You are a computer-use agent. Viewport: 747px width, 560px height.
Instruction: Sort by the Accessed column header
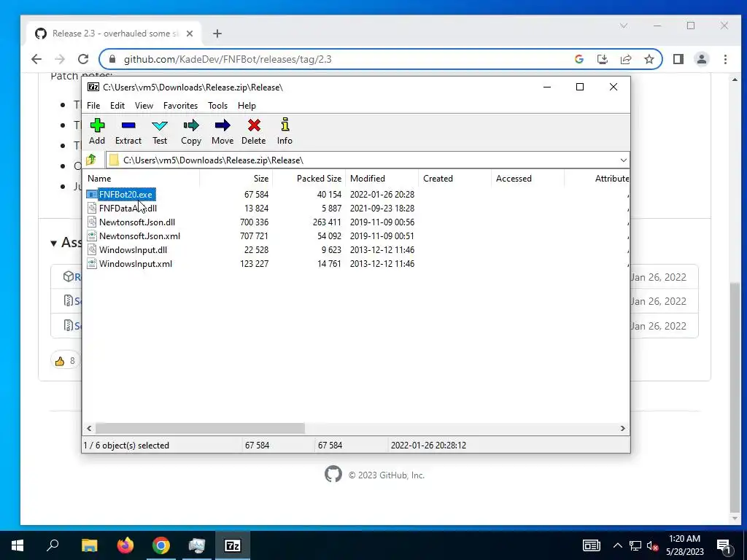point(528,179)
